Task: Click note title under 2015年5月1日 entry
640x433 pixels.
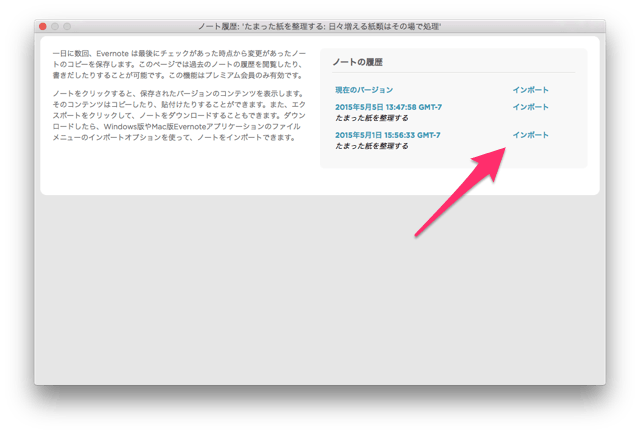Action: coord(371,146)
